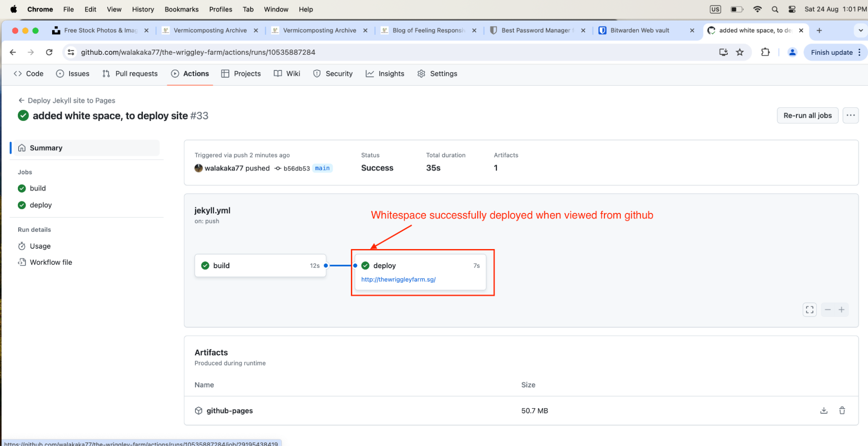Open Control Center icon

click(792, 9)
